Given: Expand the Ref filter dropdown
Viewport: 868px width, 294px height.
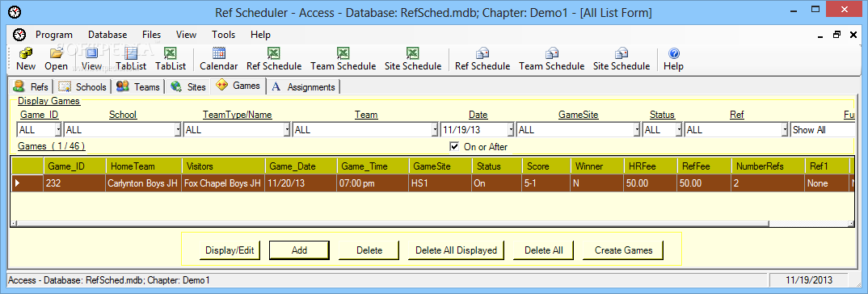Looking at the screenshot, I should 785,130.
